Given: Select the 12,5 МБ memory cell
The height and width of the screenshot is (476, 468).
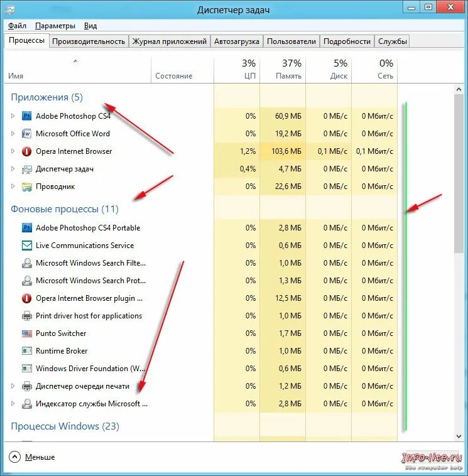Looking at the screenshot, I should tap(283, 298).
